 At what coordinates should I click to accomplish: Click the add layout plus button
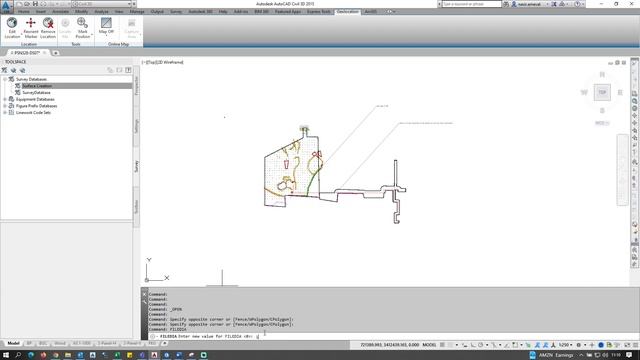pos(164,344)
